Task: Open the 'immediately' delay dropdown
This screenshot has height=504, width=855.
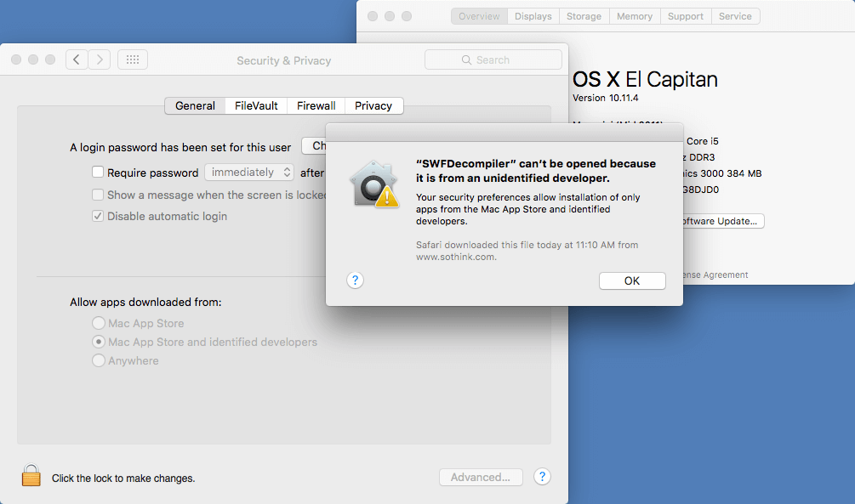Action: click(x=249, y=173)
